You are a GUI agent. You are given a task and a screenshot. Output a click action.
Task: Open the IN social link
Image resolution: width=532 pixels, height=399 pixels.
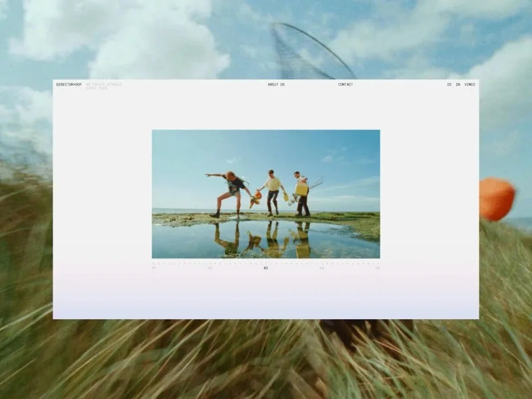point(458,84)
